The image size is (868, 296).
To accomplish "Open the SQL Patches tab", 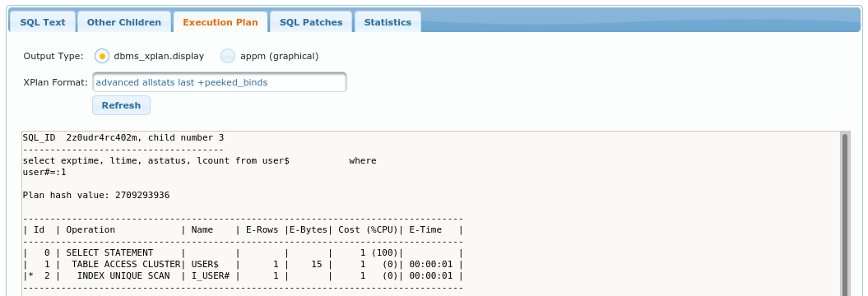I will tap(311, 22).
